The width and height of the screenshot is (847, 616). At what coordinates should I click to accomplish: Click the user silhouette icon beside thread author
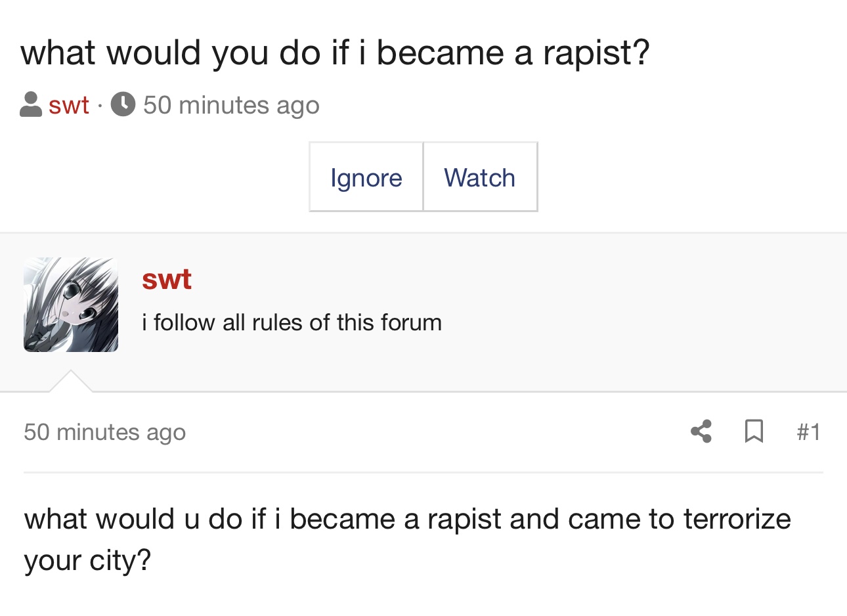pos(31,104)
